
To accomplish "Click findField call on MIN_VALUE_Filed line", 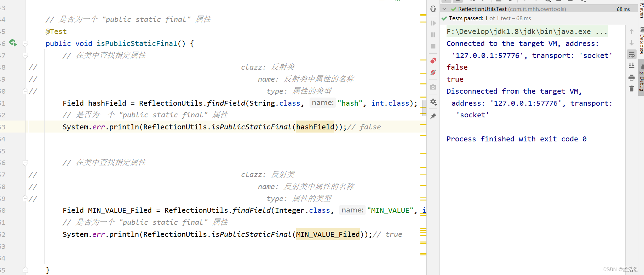I will (251, 210).
